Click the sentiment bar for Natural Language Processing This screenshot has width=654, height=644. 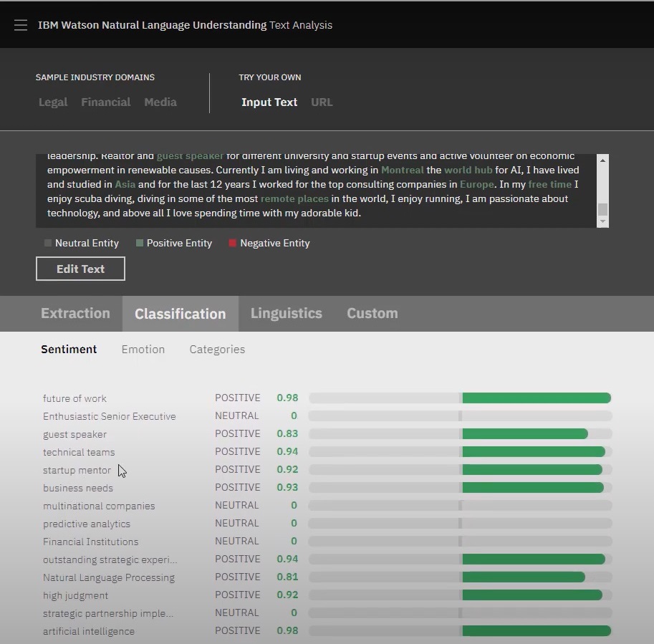pyautogui.click(x=460, y=577)
